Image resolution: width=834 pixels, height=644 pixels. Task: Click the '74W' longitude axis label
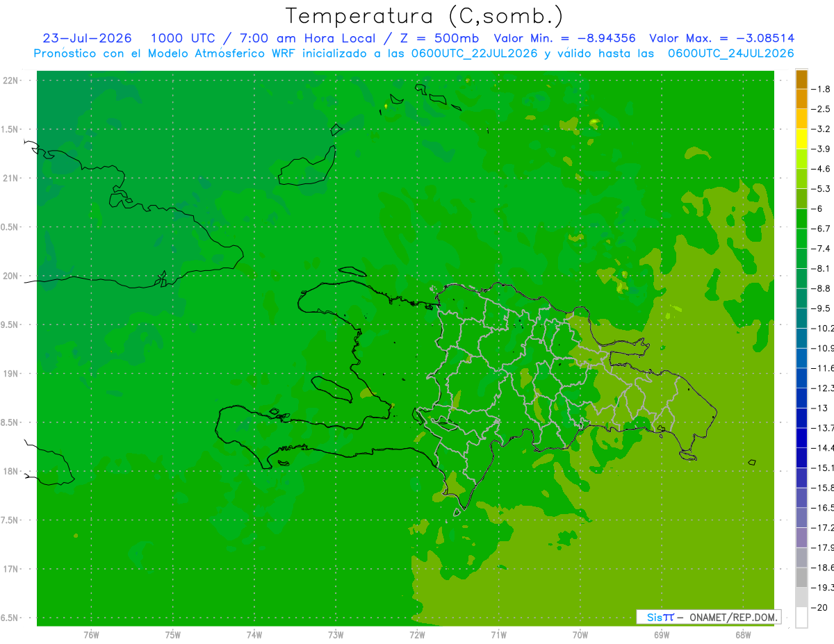pos(254,634)
